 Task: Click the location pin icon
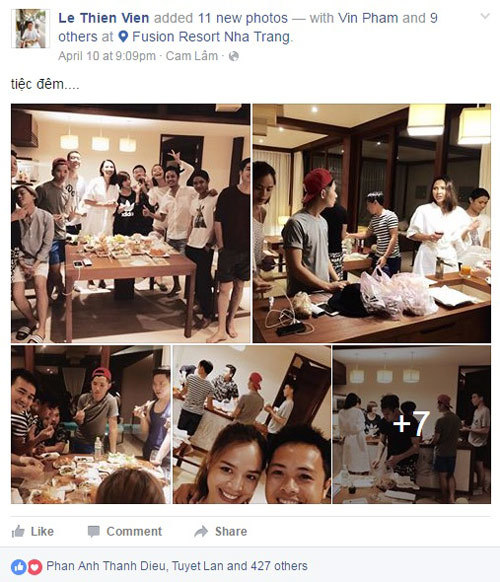pos(123,37)
